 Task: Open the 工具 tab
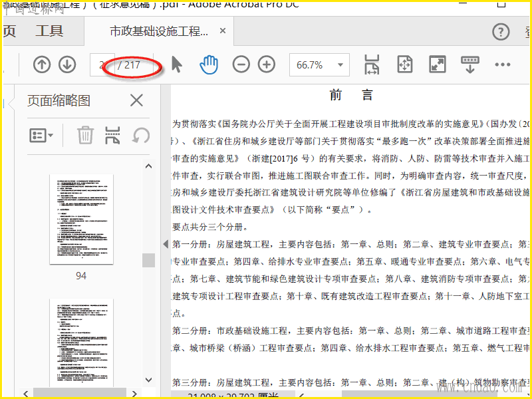click(x=49, y=31)
